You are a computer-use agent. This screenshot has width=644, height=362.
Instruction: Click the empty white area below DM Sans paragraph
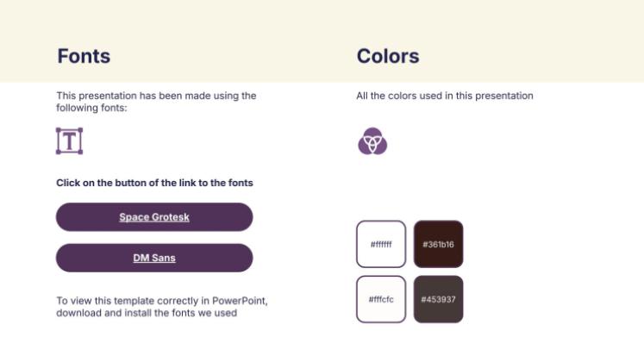pos(155,340)
